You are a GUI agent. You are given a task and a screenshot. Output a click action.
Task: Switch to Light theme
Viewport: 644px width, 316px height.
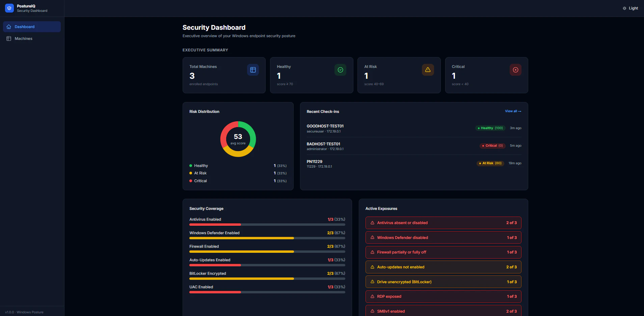coord(630,8)
